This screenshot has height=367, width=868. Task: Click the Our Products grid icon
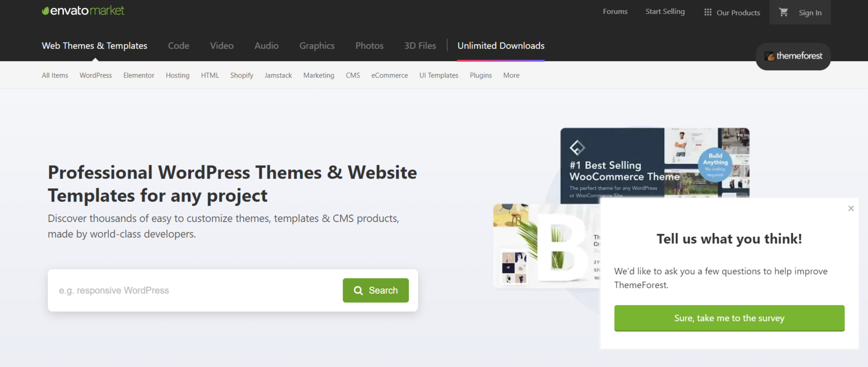coord(708,12)
